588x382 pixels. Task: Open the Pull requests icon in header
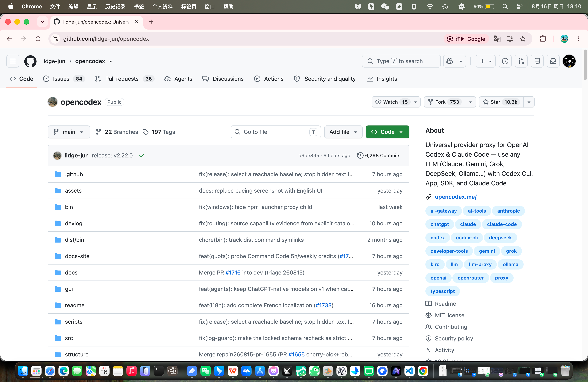click(x=521, y=61)
